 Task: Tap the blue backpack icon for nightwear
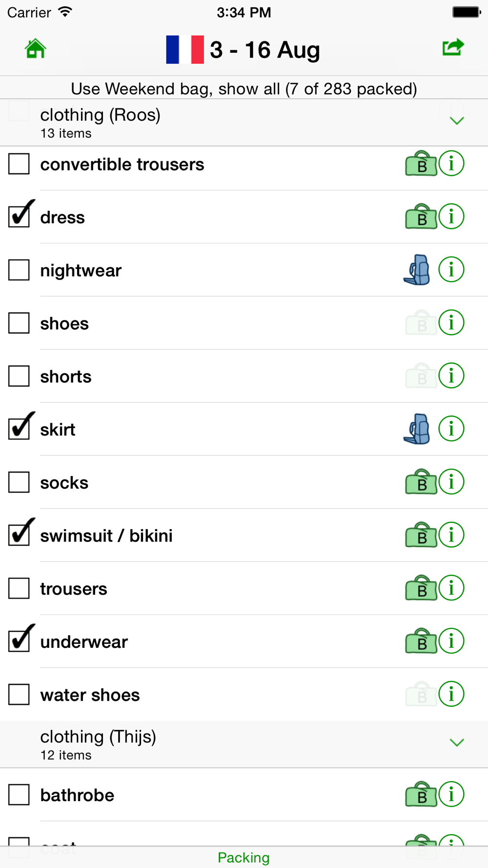(417, 269)
